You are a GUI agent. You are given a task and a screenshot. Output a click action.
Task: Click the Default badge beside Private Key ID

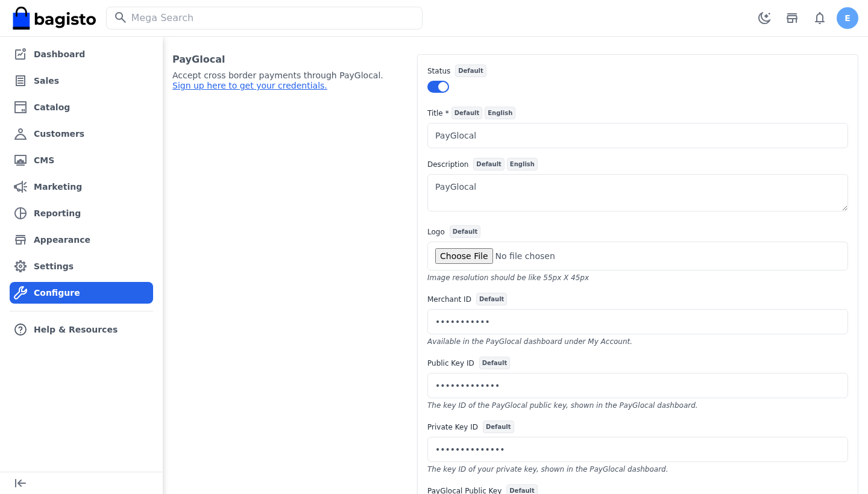click(x=498, y=427)
